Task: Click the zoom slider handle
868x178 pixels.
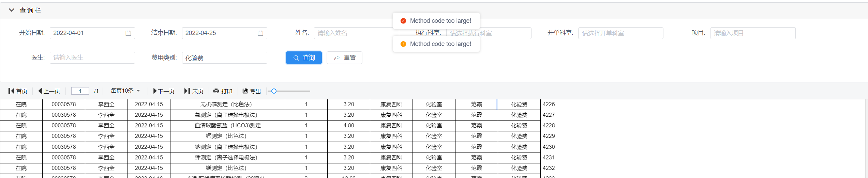Action: coord(274,91)
